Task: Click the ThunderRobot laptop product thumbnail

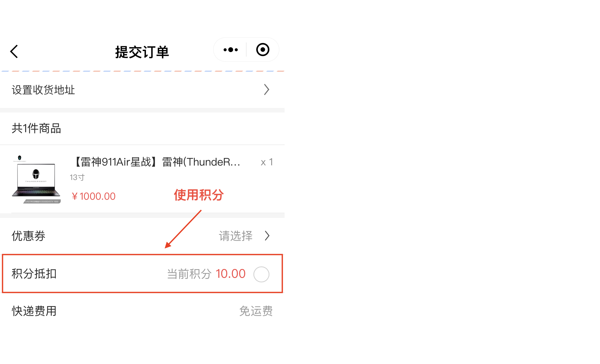Action: pos(36,179)
